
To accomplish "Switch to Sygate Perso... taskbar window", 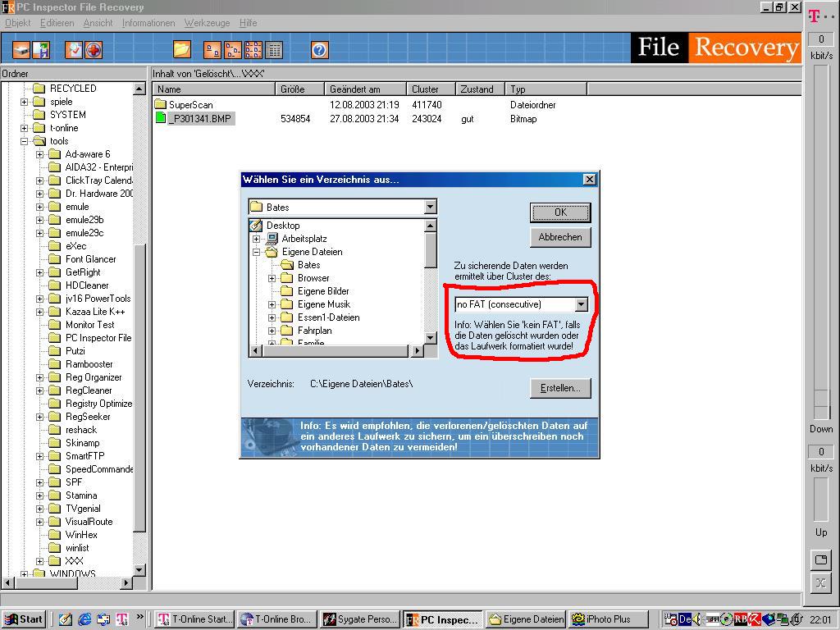I will pyautogui.click(x=361, y=619).
